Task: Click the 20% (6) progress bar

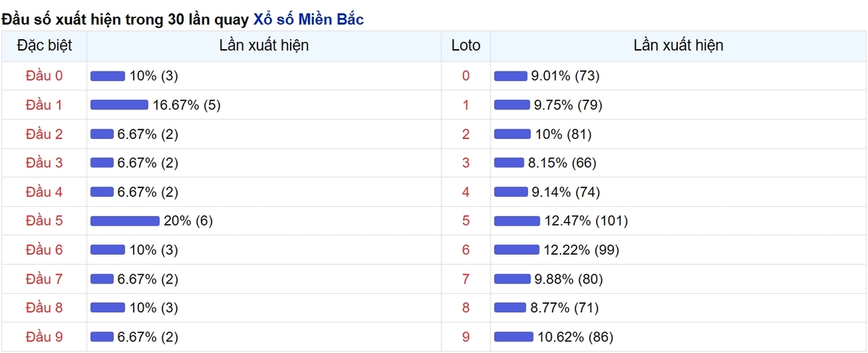Action: [125, 221]
